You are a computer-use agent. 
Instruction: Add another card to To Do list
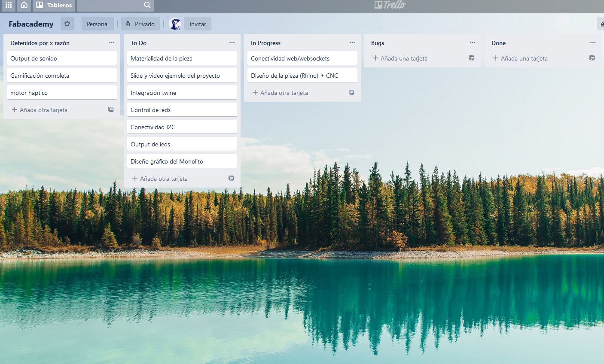(160, 179)
